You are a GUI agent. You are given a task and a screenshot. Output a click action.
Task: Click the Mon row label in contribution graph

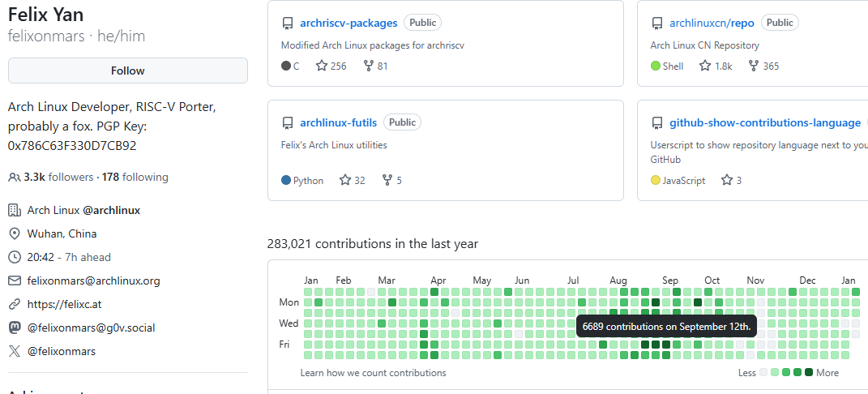pos(289,302)
